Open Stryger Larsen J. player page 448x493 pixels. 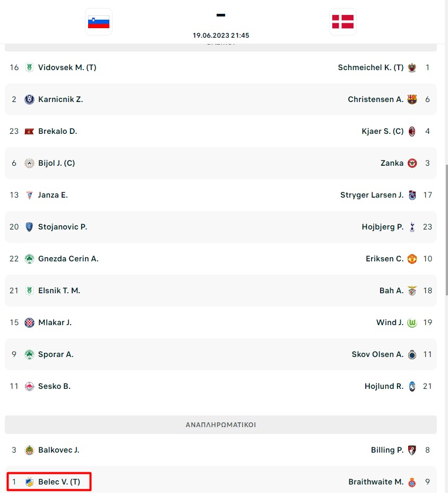pos(372,195)
